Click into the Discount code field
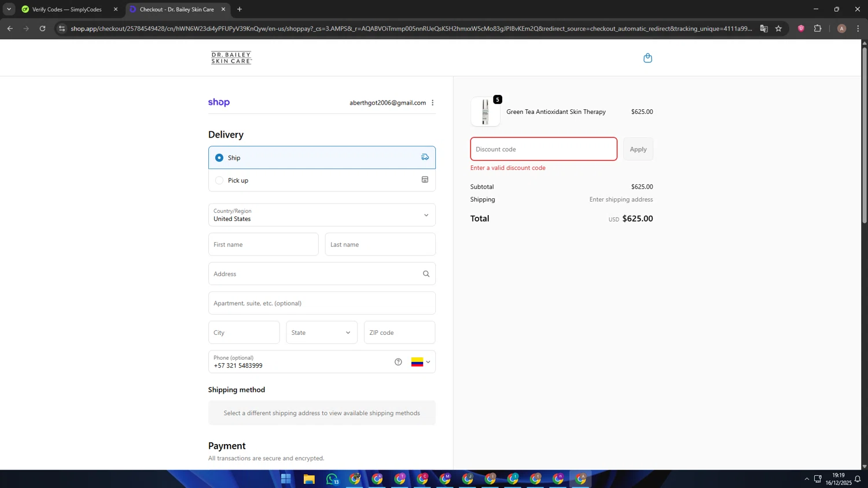 click(x=544, y=149)
